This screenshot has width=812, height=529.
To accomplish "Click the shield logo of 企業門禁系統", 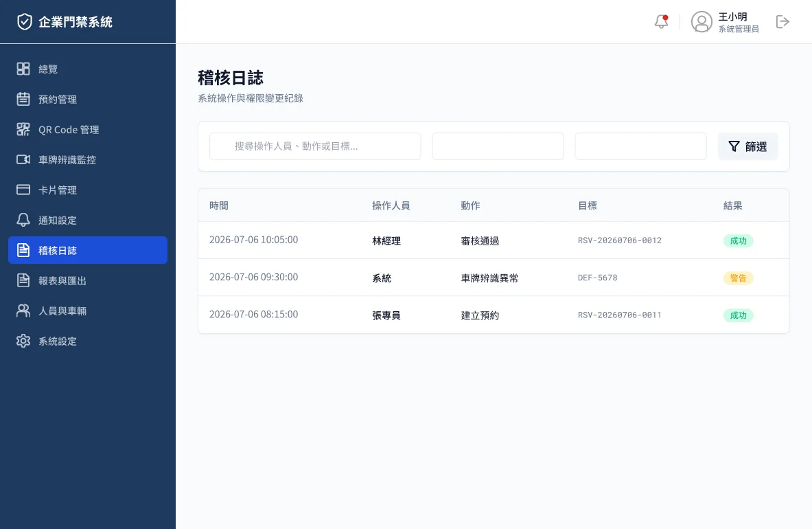I will pyautogui.click(x=24, y=22).
